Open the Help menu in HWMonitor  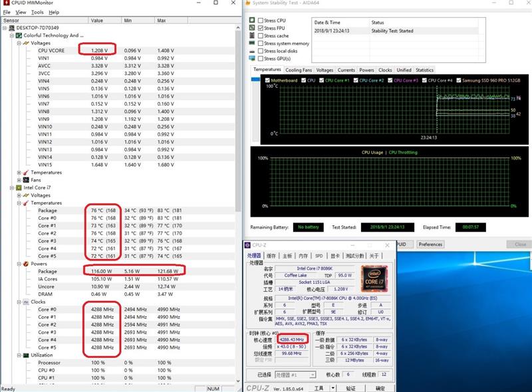click(x=54, y=12)
